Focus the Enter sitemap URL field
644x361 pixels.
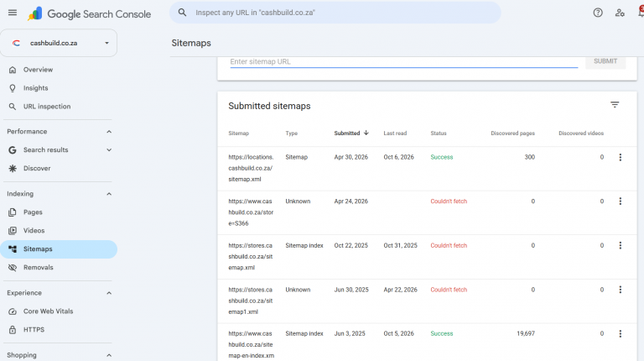tap(403, 61)
